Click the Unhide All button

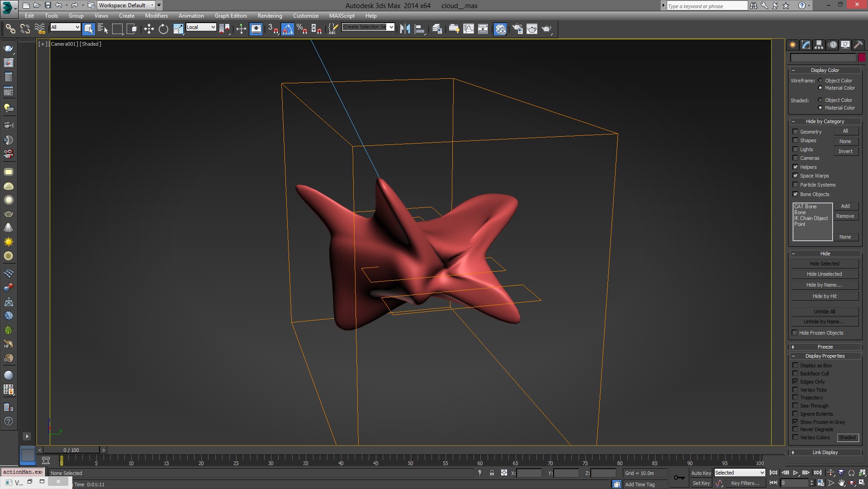(x=825, y=312)
